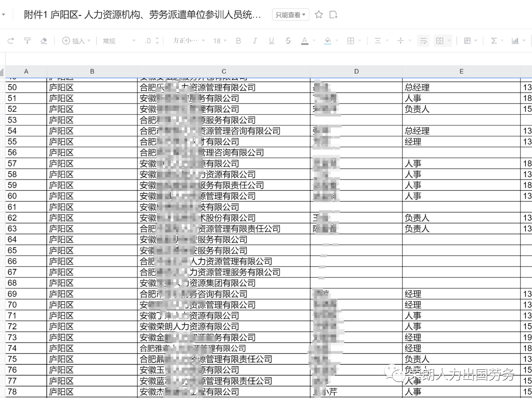Click 经理 cell in row 55
532x398 pixels.
(x=461, y=142)
